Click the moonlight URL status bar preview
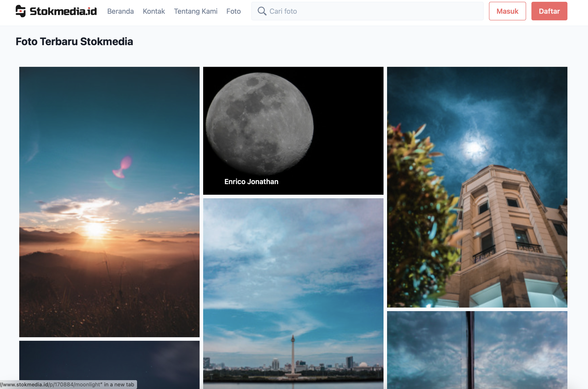 68,384
